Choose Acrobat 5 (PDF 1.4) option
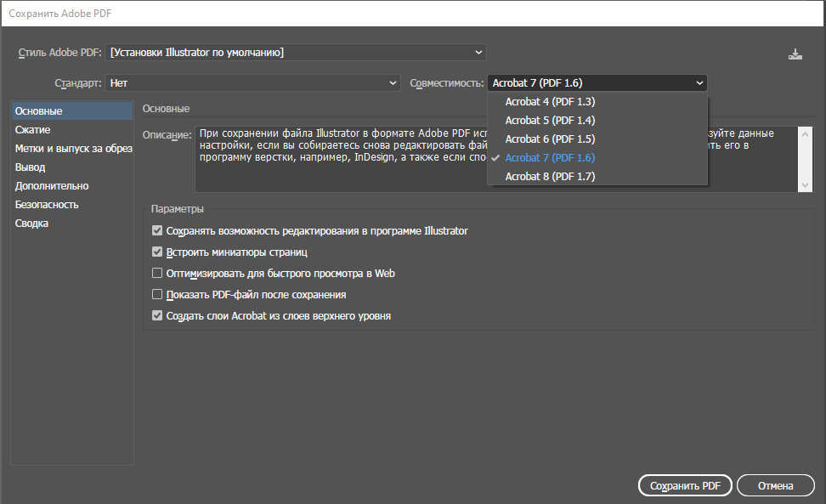This screenshot has height=504, width=826. click(597, 120)
